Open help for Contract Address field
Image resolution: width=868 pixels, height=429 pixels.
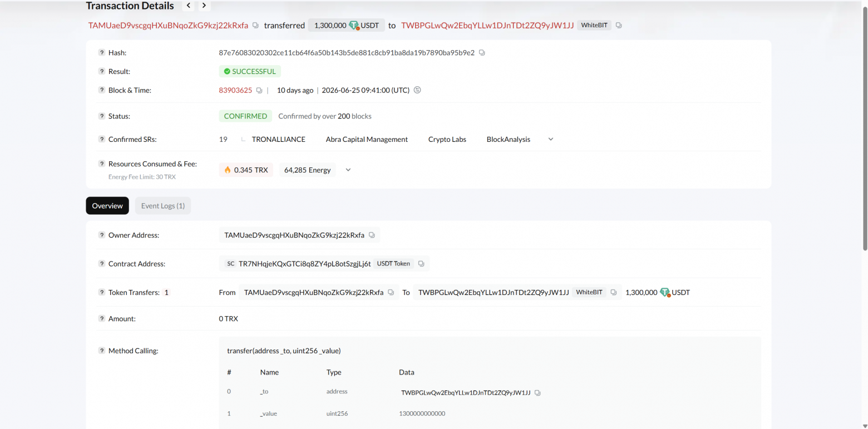[x=102, y=263]
